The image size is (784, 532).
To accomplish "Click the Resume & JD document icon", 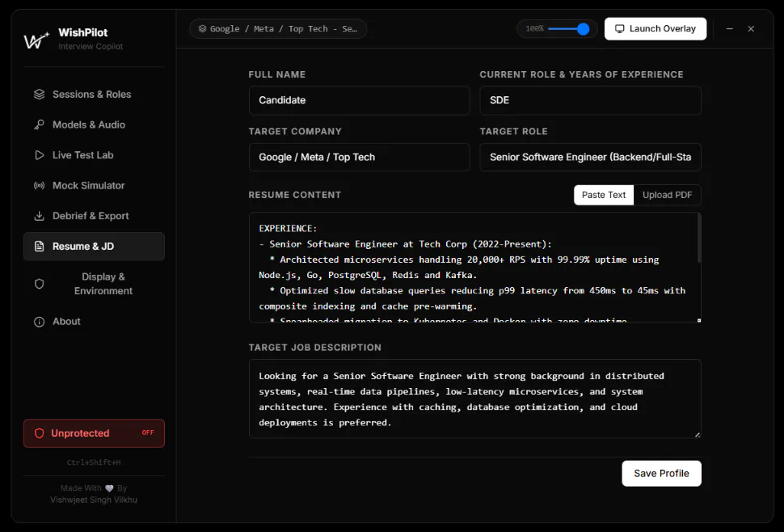I will [x=39, y=246].
